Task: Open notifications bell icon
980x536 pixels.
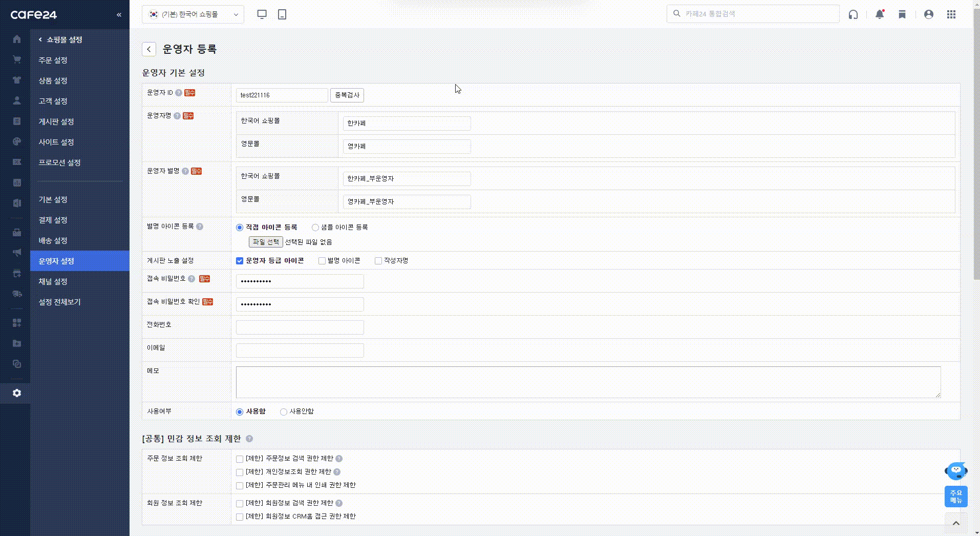Action: click(880, 14)
